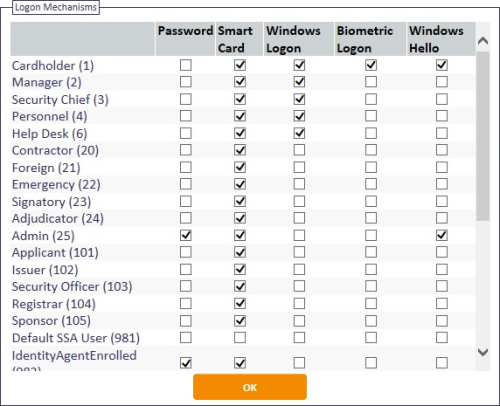This screenshot has width=500, height=406.
Task: Uncheck Password for IdentityAgentEnrolled row
Action: [186, 363]
